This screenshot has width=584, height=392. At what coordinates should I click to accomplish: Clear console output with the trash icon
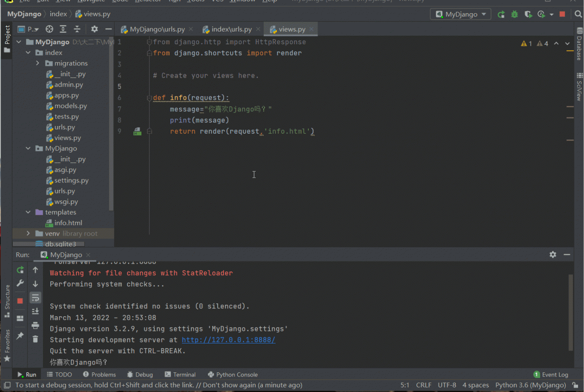pos(35,339)
